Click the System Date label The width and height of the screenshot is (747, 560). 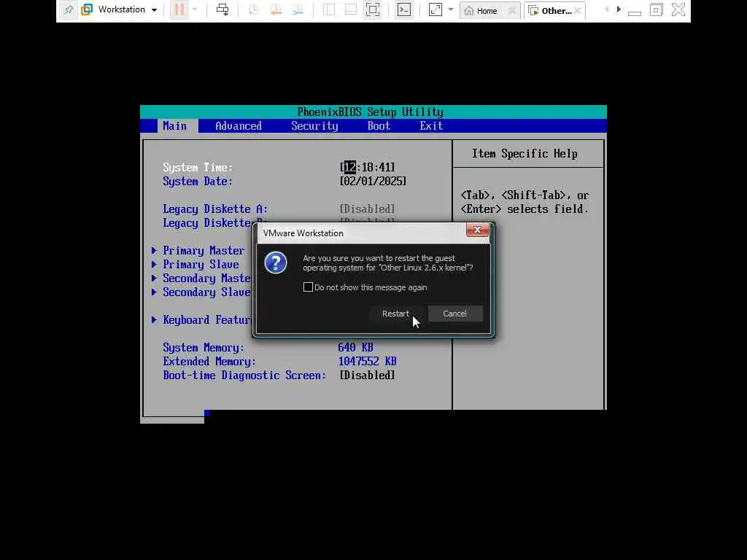click(198, 182)
